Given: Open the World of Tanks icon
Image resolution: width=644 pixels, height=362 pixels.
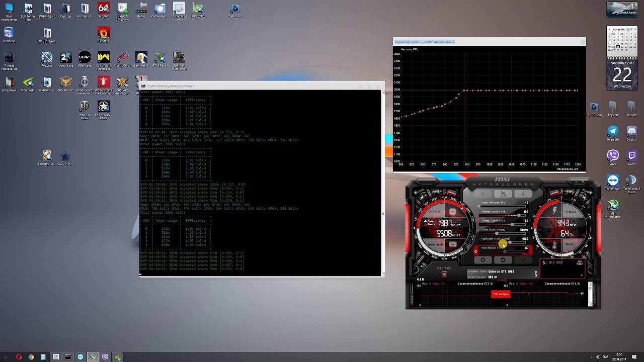Looking at the screenshot, I should (x=85, y=110).
